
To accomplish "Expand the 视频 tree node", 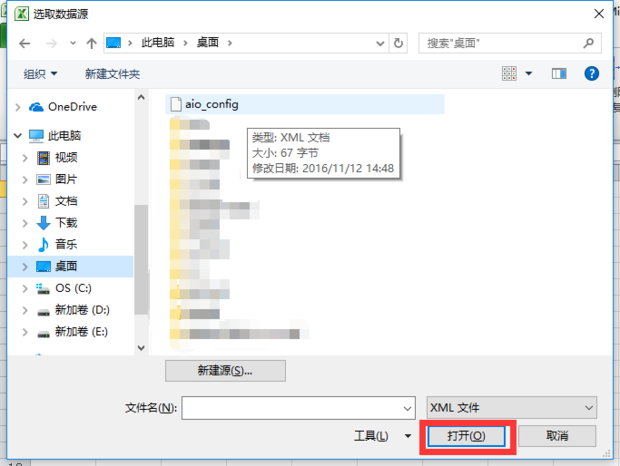I will click(x=25, y=158).
